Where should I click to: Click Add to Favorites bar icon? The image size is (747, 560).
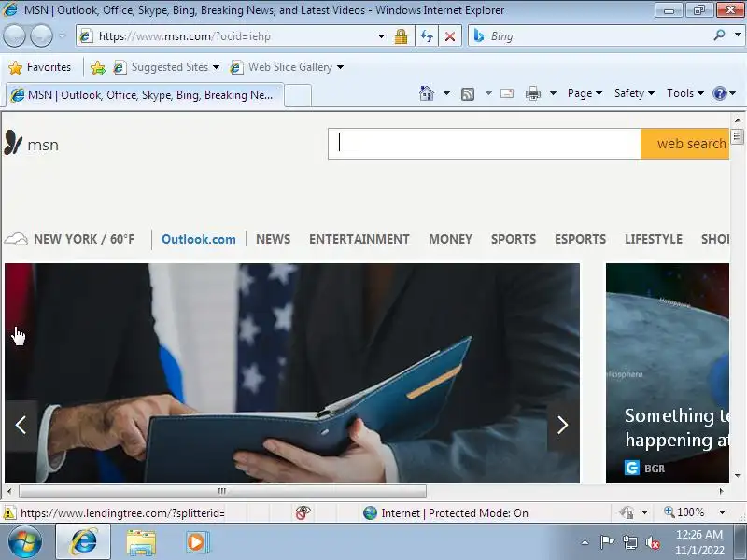(98, 67)
